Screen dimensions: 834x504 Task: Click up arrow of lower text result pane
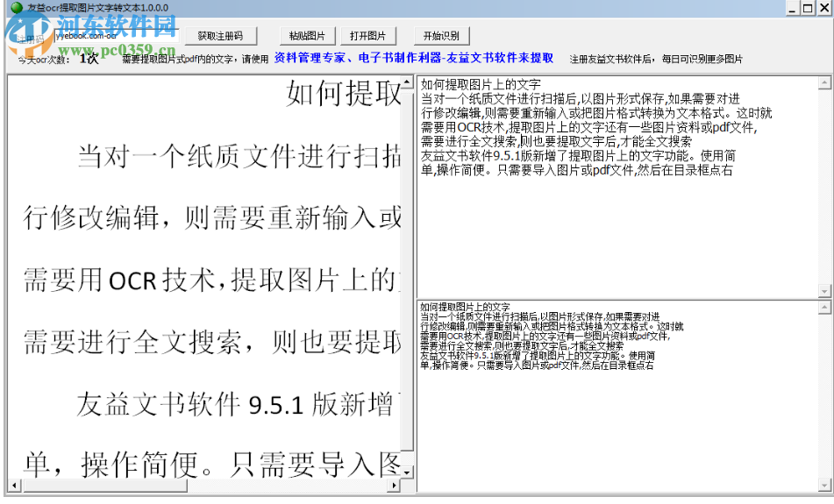(x=824, y=308)
